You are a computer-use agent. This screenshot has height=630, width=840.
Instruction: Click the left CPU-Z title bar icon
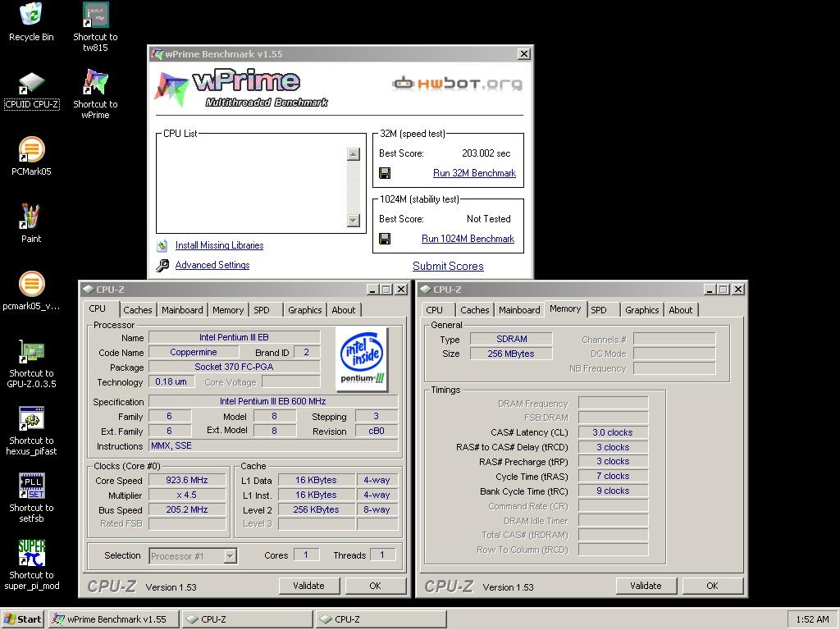pyautogui.click(x=88, y=290)
